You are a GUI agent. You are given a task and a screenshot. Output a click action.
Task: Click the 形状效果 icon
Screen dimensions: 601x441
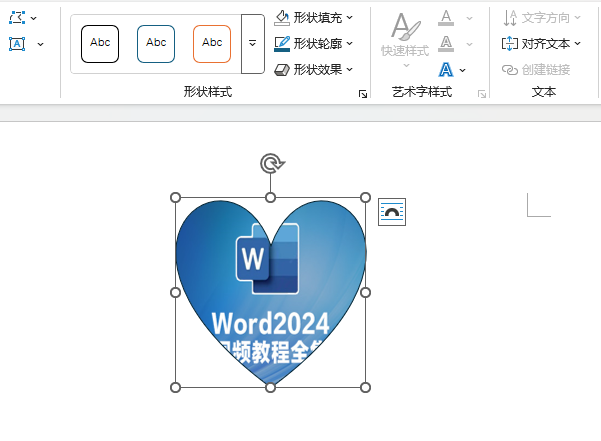[x=282, y=70]
